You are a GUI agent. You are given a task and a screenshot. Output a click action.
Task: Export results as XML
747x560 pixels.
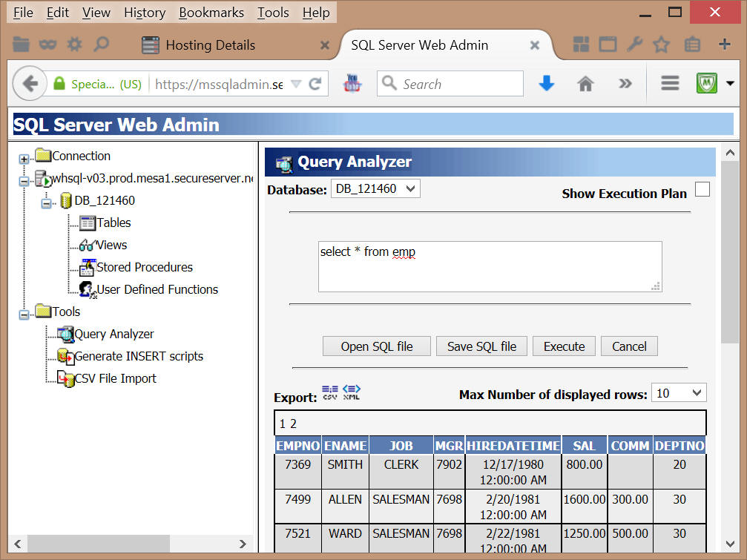point(352,392)
